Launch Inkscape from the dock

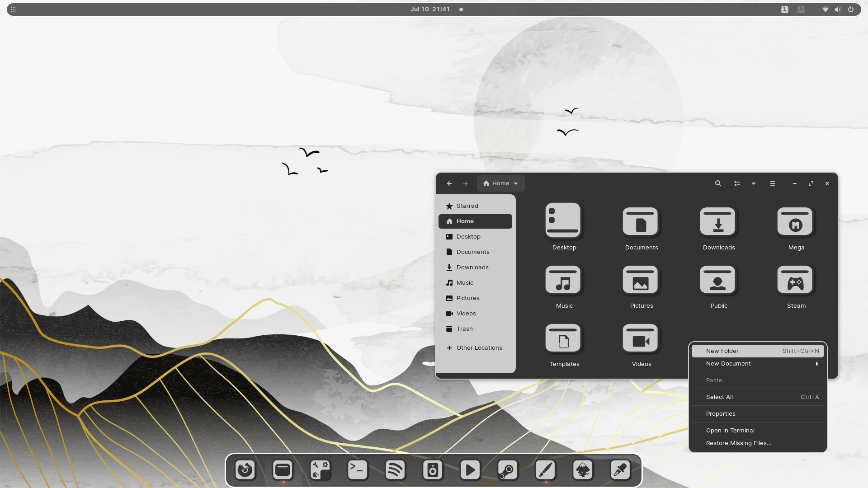pyautogui.click(x=583, y=470)
